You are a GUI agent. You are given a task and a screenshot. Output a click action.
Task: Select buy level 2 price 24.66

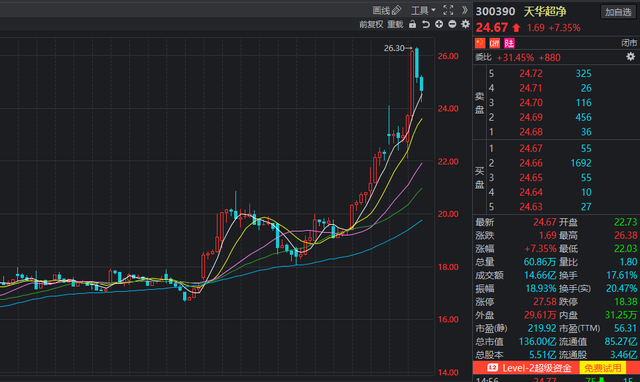[531, 163]
